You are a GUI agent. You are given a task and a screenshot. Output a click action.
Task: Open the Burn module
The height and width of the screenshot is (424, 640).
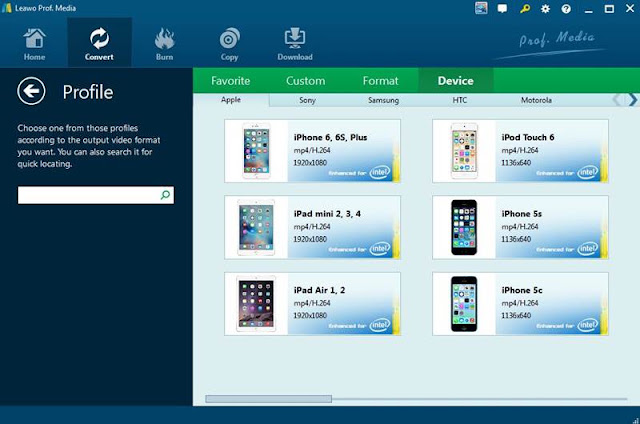point(164,44)
